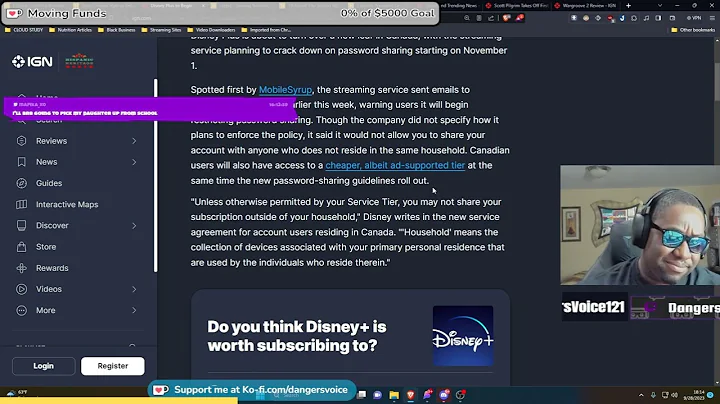The width and height of the screenshot is (720, 404).
Task: Open the Other bookmarks folder
Action: (x=693, y=30)
